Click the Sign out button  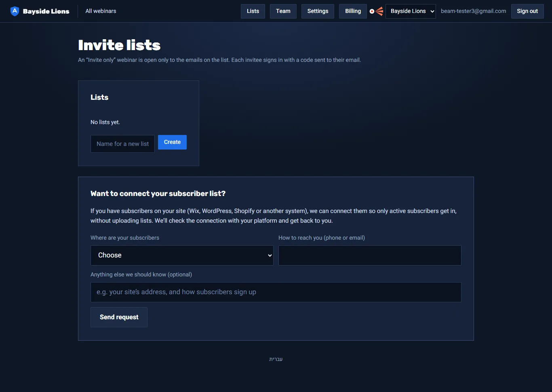(527, 11)
